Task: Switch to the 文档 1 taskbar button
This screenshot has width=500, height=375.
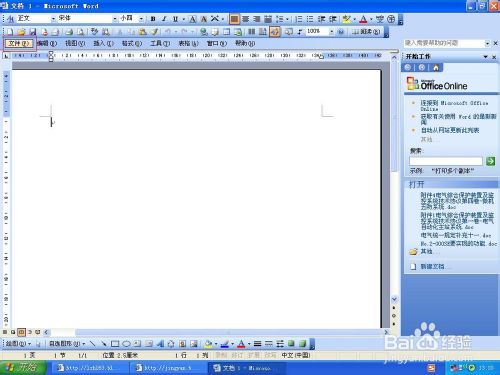Action: pos(247,368)
